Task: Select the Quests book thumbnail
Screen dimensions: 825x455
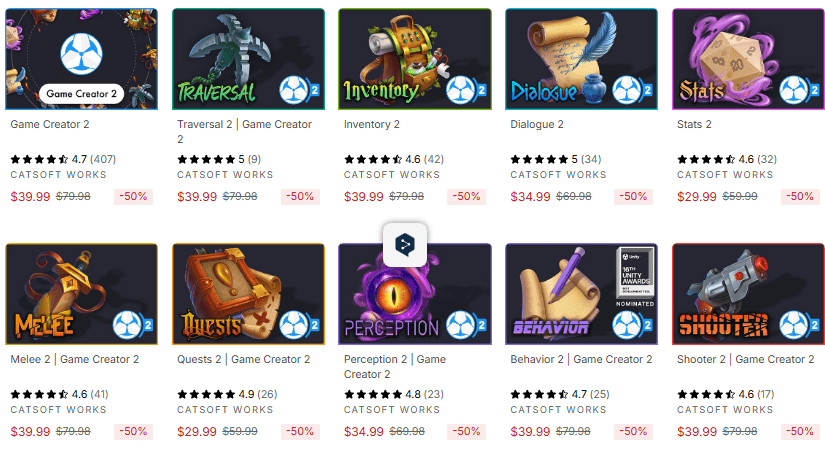Action: [x=248, y=294]
